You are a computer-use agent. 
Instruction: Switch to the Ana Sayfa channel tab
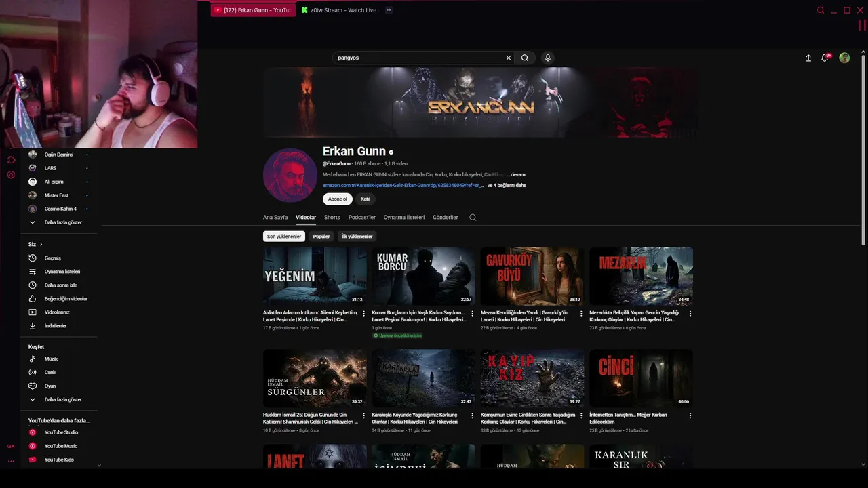[x=275, y=218]
